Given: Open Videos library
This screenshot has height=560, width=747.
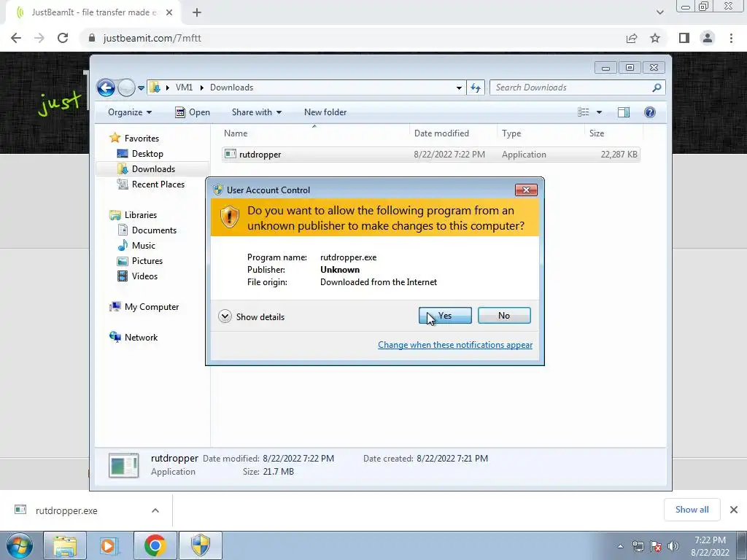Looking at the screenshot, I should coord(144,276).
